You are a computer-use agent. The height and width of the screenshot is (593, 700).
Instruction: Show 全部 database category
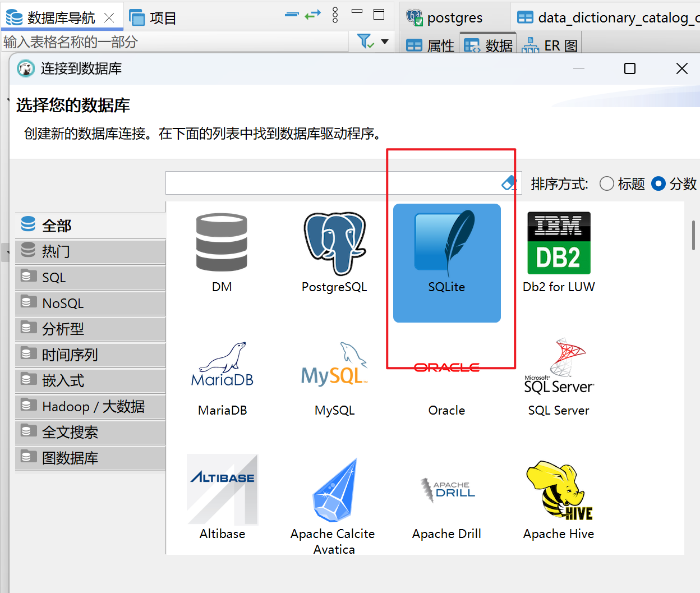click(x=90, y=226)
